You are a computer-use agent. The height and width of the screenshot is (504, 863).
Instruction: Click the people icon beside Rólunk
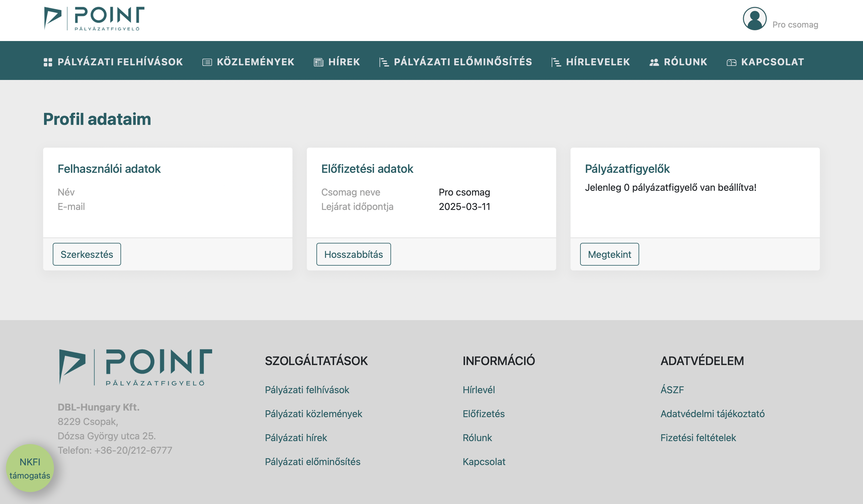(654, 62)
